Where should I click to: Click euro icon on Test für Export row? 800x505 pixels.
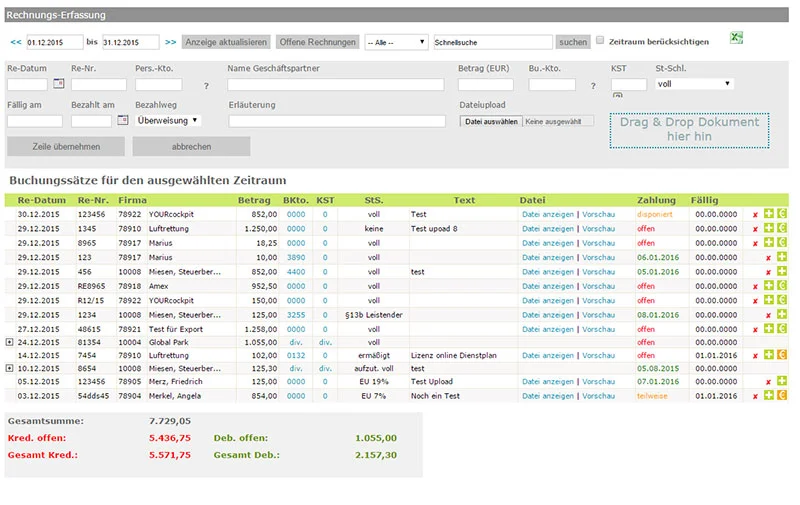pos(782,329)
